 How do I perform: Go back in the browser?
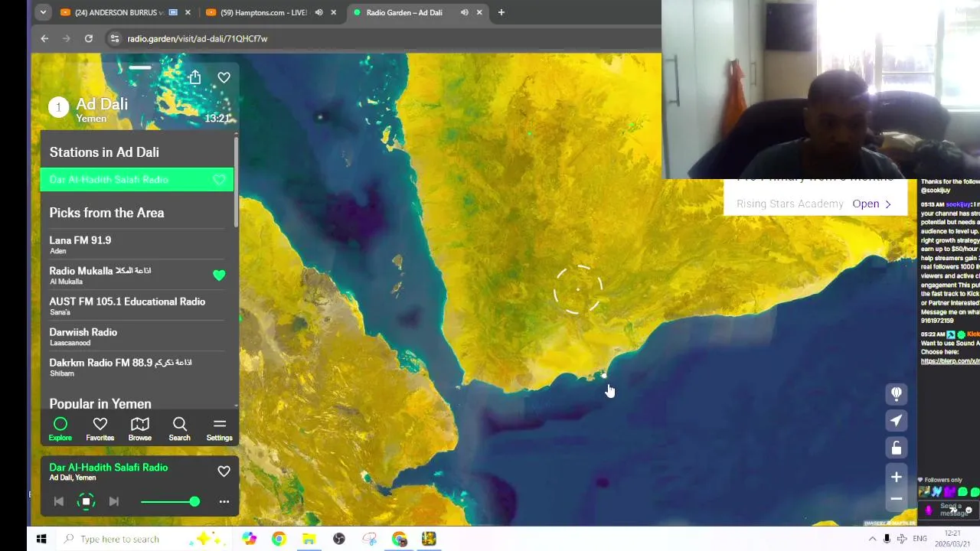tap(44, 38)
